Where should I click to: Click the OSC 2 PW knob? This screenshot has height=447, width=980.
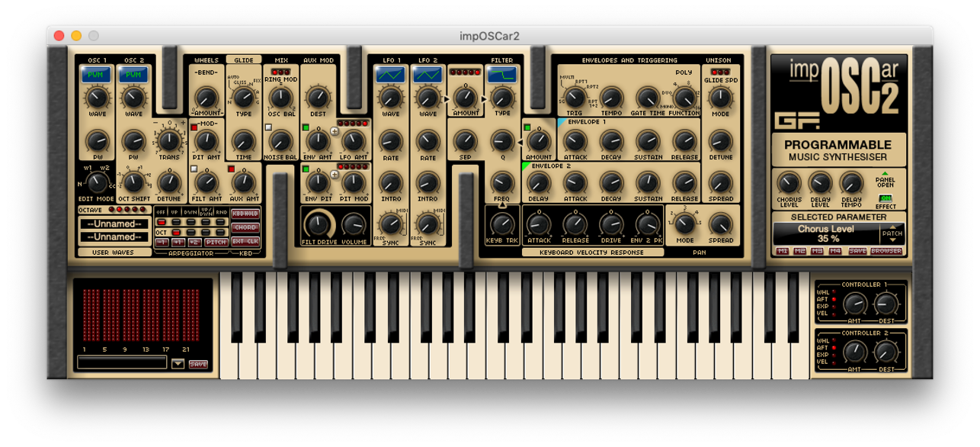pyautogui.click(x=133, y=141)
